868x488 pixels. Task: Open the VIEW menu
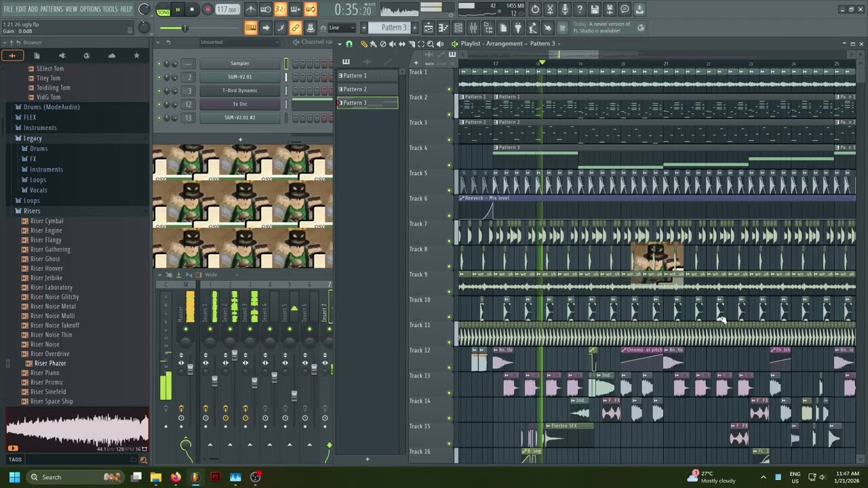click(x=71, y=9)
